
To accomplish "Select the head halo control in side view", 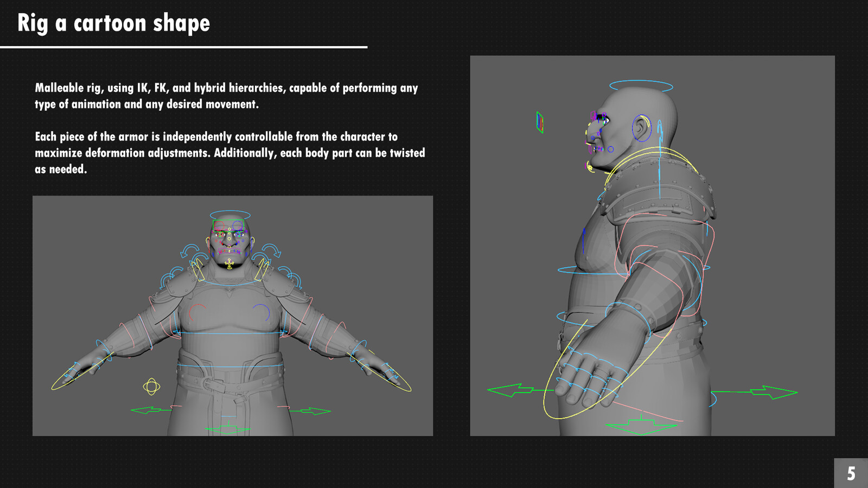I will [641, 86].
